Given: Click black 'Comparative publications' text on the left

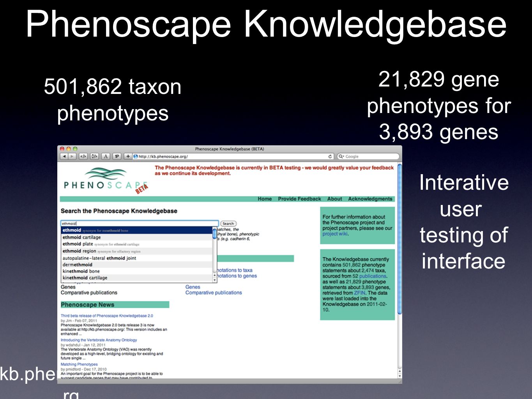Looking at the screenshot, I should [x=89, y=293].
